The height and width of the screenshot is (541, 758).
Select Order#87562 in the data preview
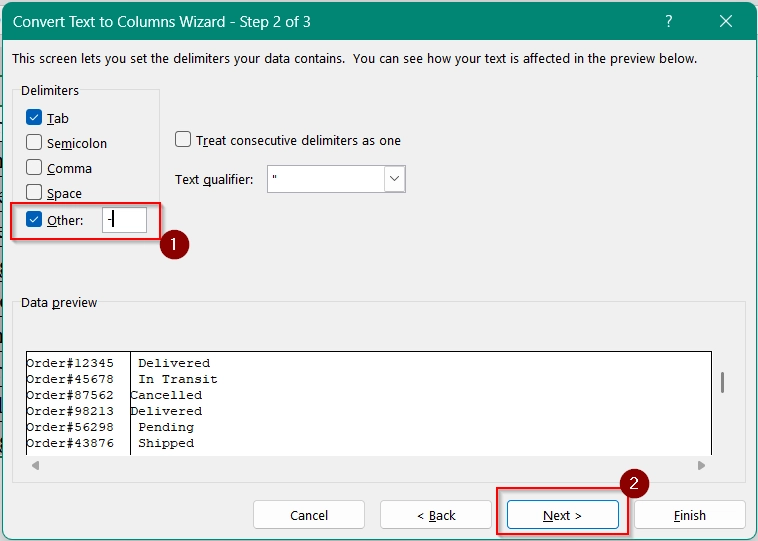(70, 395)
